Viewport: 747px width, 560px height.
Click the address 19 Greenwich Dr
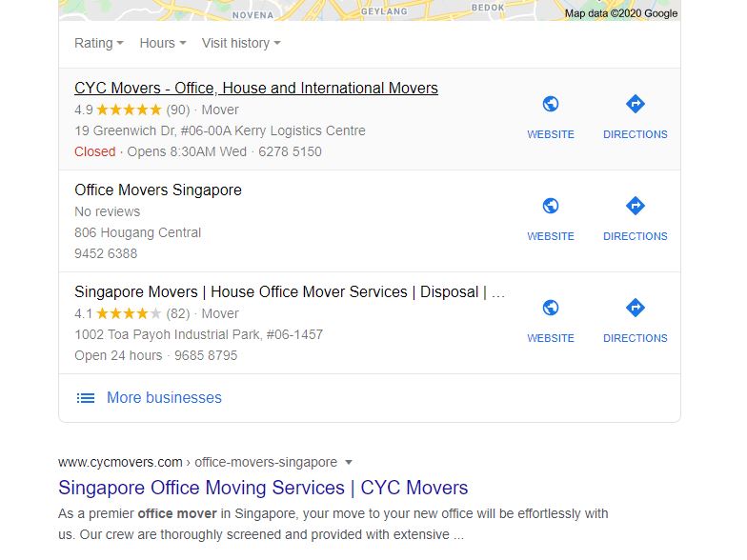click(220, 131)
